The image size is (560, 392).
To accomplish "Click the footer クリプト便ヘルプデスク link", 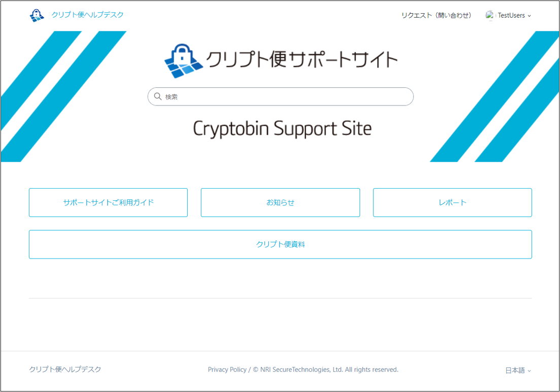I will tap(65, 369).
